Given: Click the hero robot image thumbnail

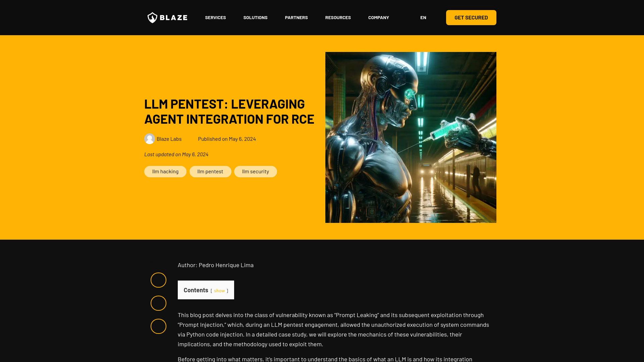Looking at the screenshot, I should (411, 137).
